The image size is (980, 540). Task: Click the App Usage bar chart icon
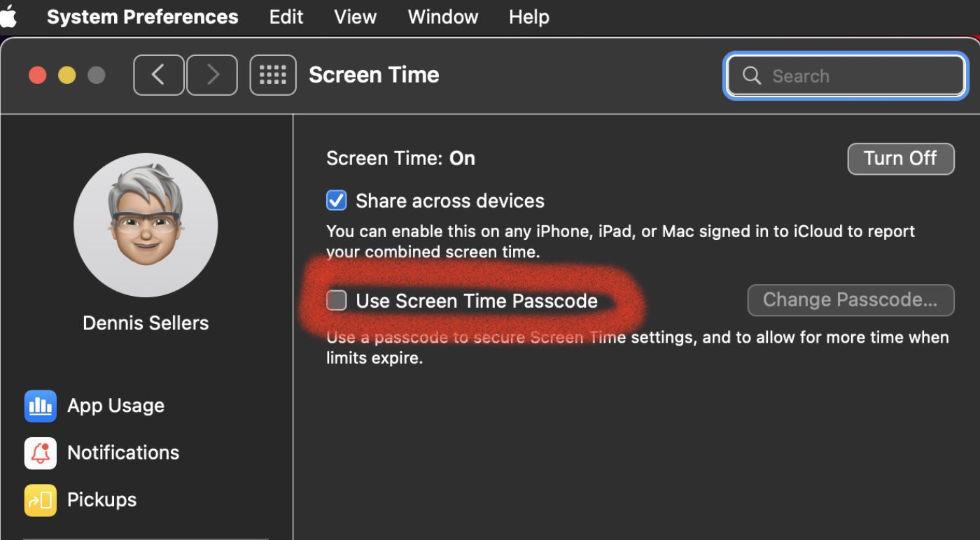click(41, 406)
